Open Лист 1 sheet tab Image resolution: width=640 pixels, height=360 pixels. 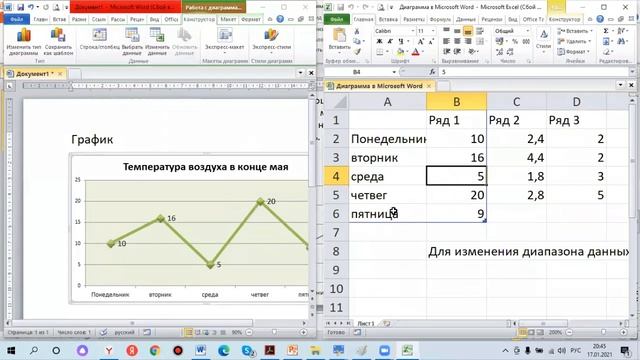pos(366,323)
